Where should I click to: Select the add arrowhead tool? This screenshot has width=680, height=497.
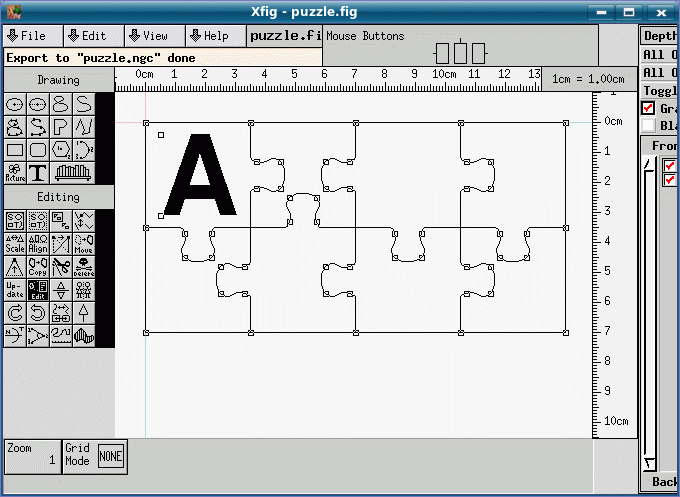tap(84, 313)
